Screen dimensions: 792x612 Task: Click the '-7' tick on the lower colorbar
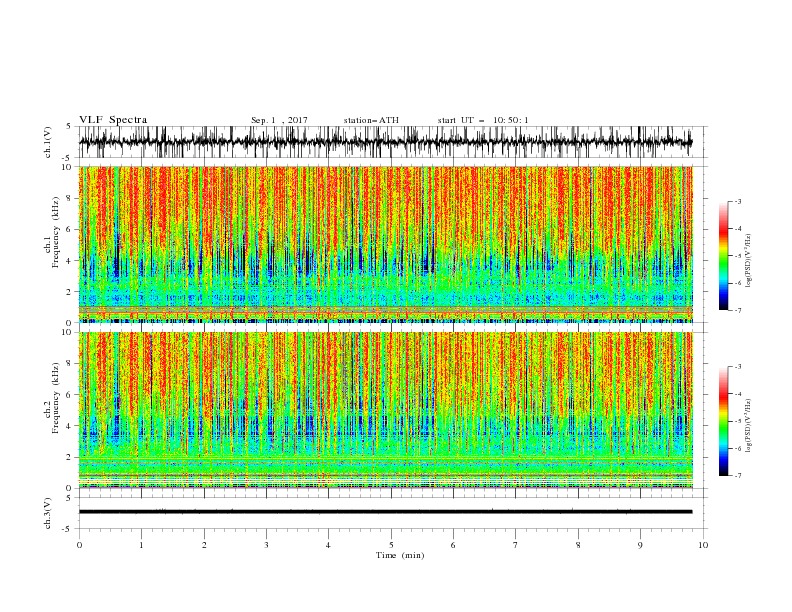tap(737, 476)
